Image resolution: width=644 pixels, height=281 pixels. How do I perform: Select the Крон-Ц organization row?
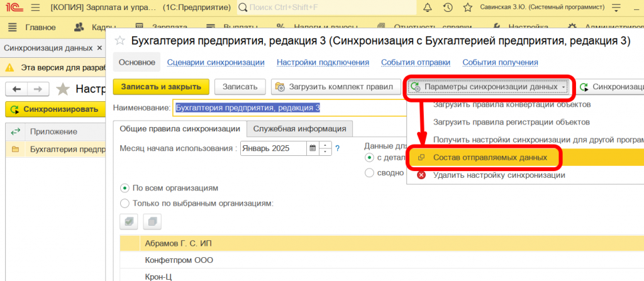[x=382, y=275]
